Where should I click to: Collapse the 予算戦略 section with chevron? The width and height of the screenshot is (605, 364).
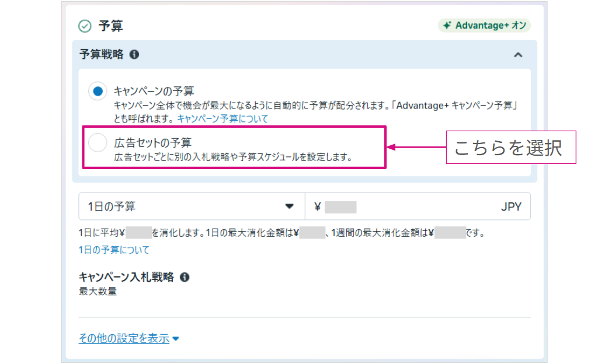pyautogui.click(x=517, y=55)
